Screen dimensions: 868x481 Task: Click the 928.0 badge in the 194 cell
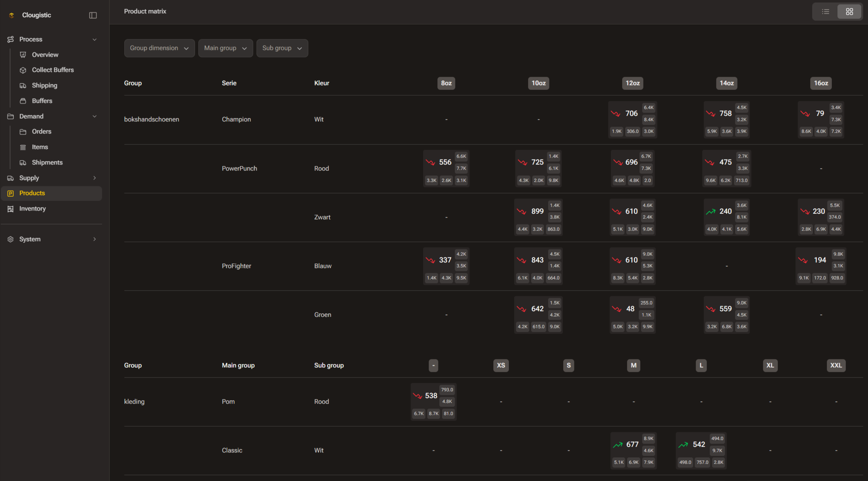tap(837, 278)
